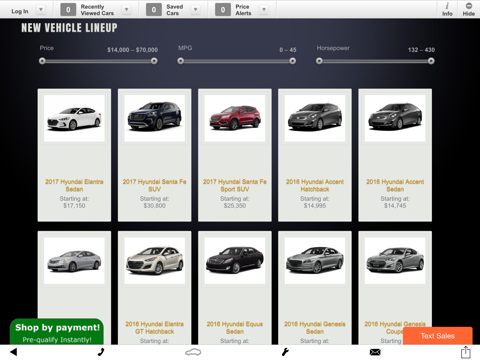Grab the Price slider maximum handle
The width and height of the screenshot is (480, 360).
click(x=154, y=61)
